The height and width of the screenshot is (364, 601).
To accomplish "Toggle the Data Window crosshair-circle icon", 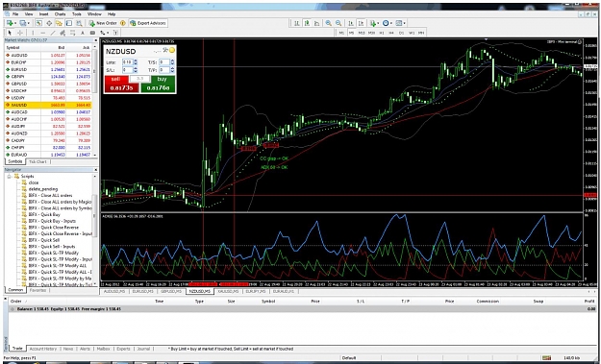I will 49,23.
